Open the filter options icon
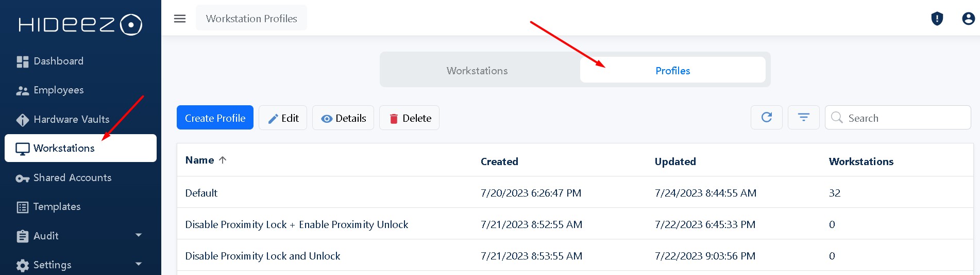This screenshot has width=980, height=275. click(803, 118)
